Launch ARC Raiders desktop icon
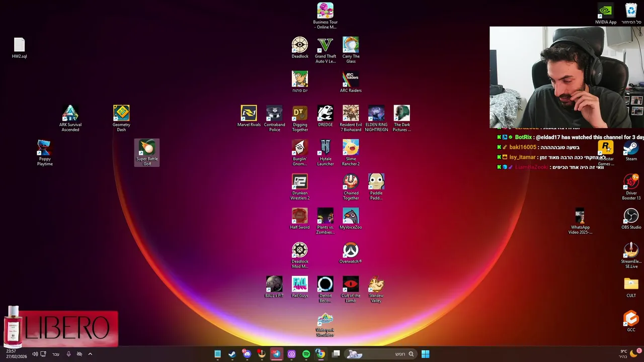Image resolution: width=644 pixels, height=362 pixels. point(351,82)
